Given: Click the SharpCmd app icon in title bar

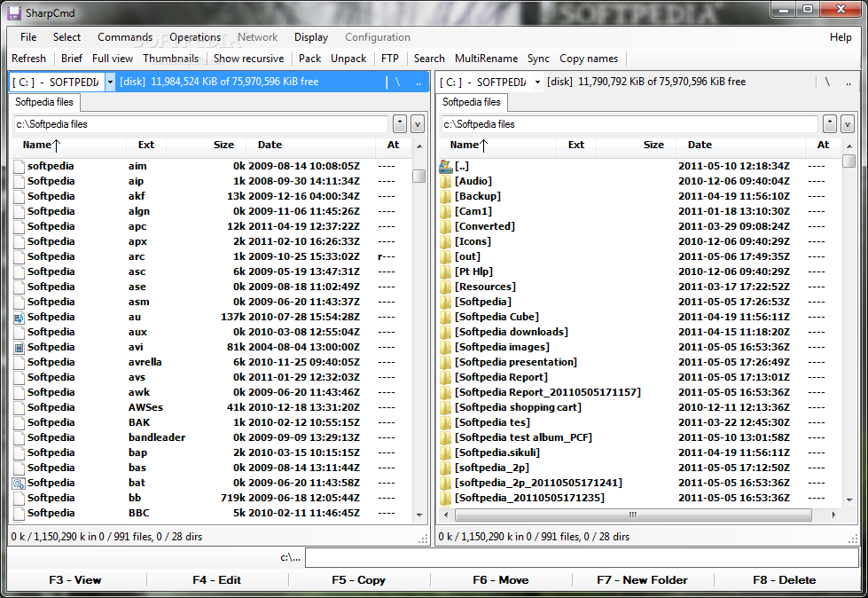Looking at the screenshot, I should [x=14, y=12].
